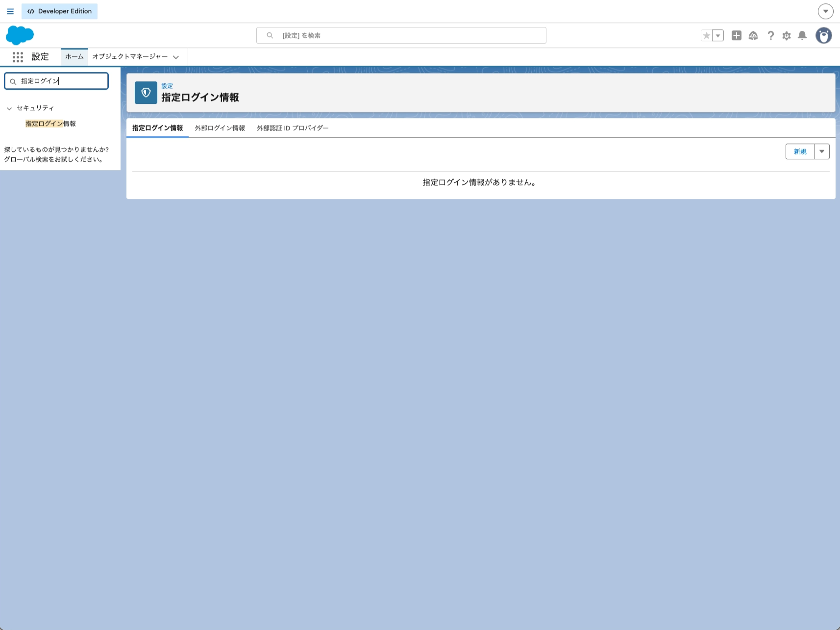The image size is (840, 630).
Task: Click the magnifier icon in quick find
Action: coord(13,82)
